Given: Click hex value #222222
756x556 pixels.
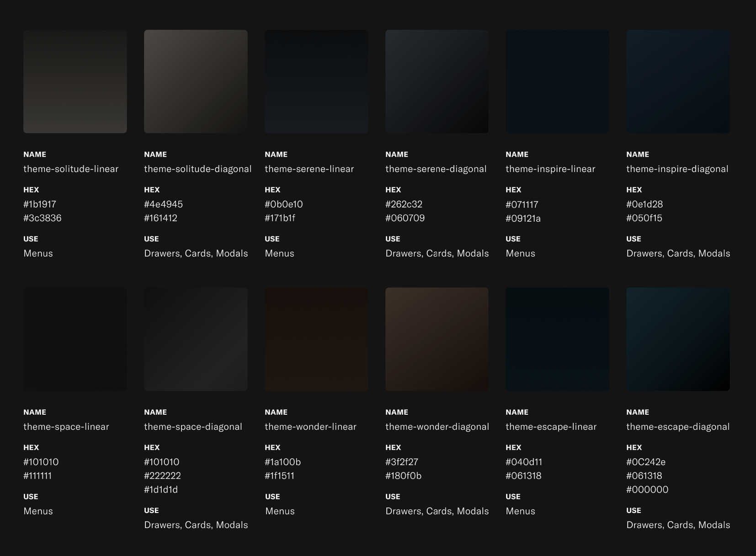Looking at the screenshot, I should [162, 476].
